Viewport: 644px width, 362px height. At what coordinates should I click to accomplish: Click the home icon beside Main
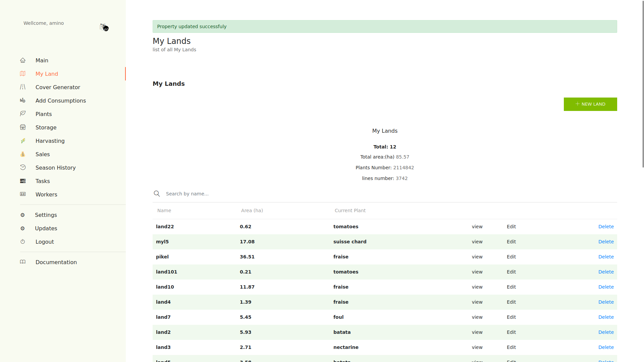tap(23, 60)
